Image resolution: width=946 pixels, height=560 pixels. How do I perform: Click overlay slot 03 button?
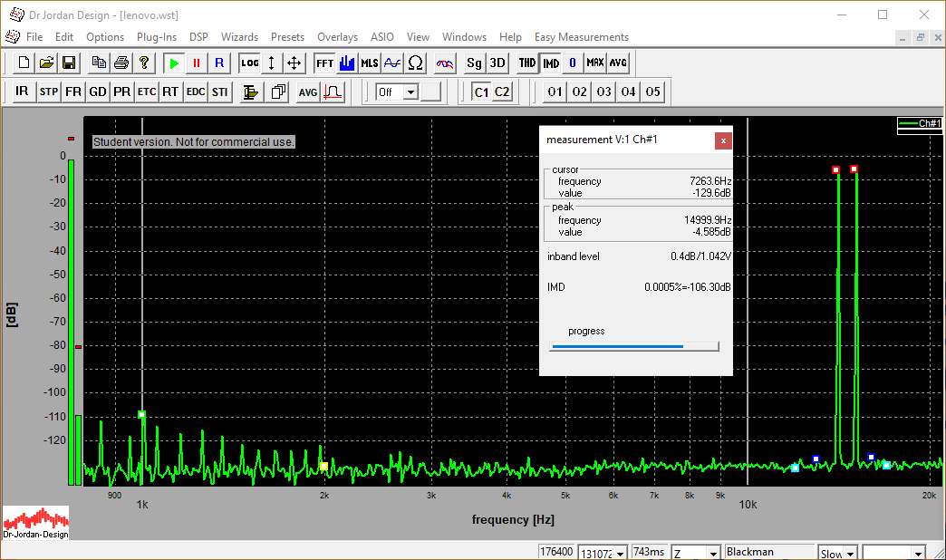coord(603,92)
